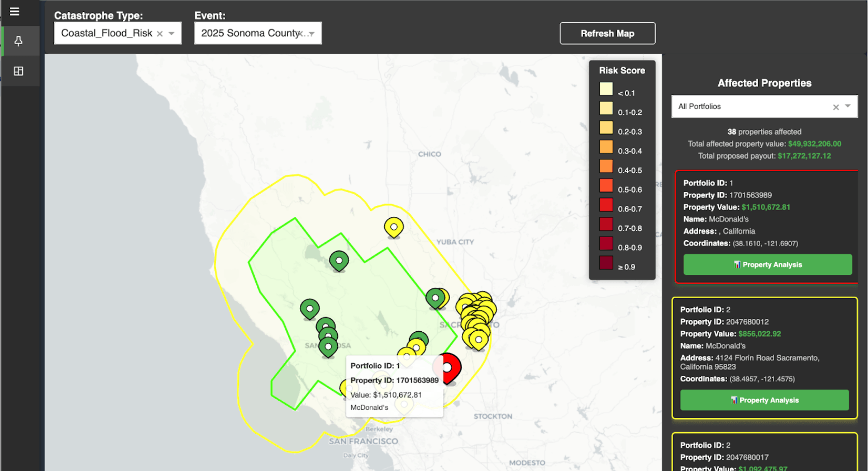This screenshot has width=868, height=471.
Task: Expand the All Portfolios dropdown arrow
Action: click(848, 106)
